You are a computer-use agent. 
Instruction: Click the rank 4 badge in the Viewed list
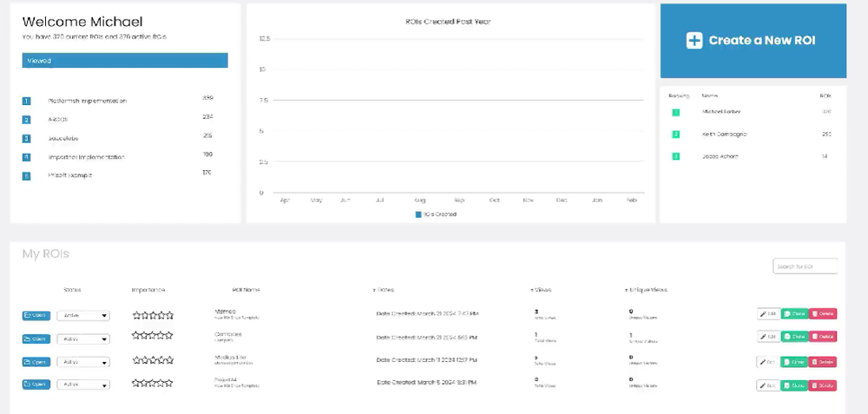(x=26, y=158)
